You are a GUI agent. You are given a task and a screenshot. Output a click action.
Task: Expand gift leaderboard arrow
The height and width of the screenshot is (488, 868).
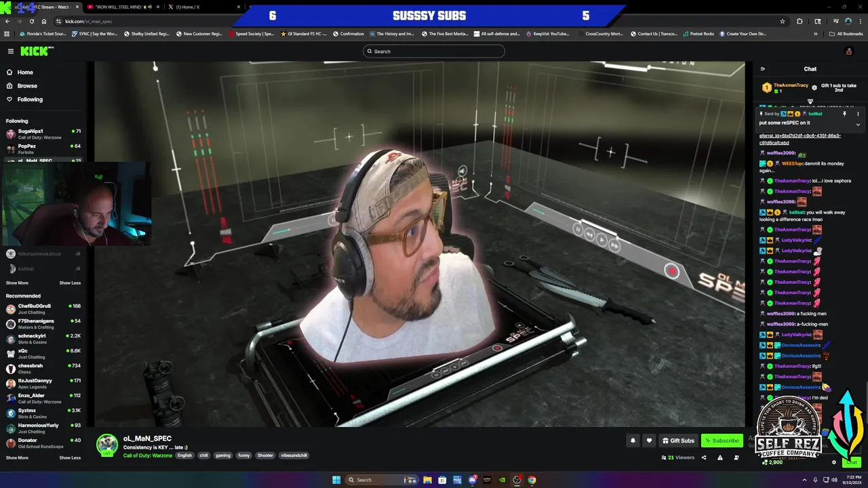(810, 102)
